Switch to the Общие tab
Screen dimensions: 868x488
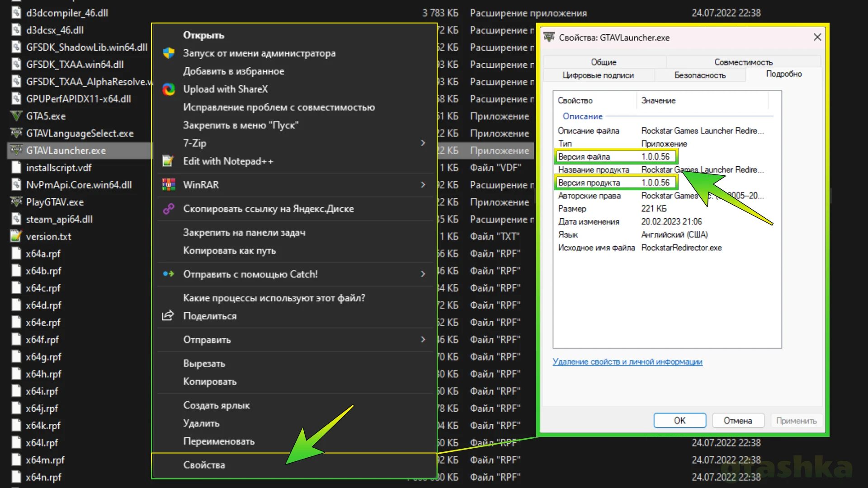click(x=604, y=62)
